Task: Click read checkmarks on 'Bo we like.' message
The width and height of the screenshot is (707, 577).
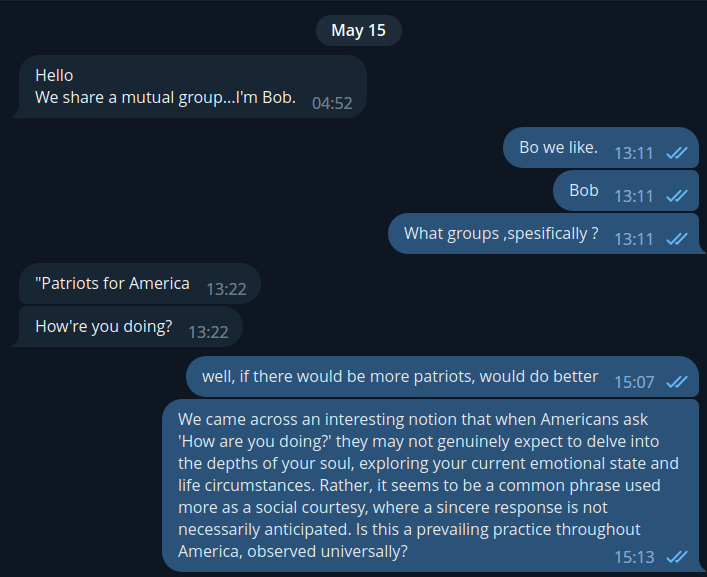Action: (x=676, y=153)
